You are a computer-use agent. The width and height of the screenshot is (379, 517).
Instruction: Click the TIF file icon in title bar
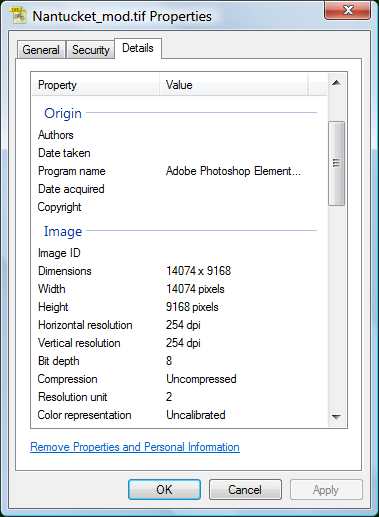coord(19,15)
